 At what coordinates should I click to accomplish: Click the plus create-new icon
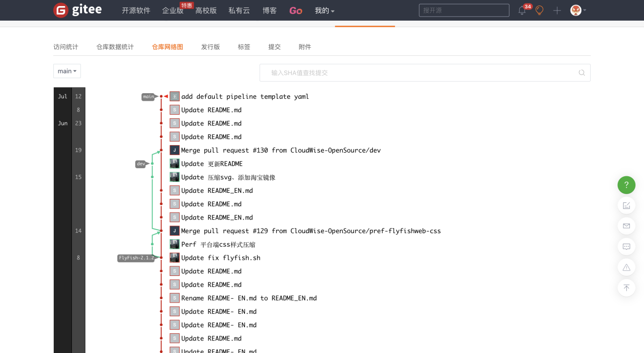[x=557, y=11]
